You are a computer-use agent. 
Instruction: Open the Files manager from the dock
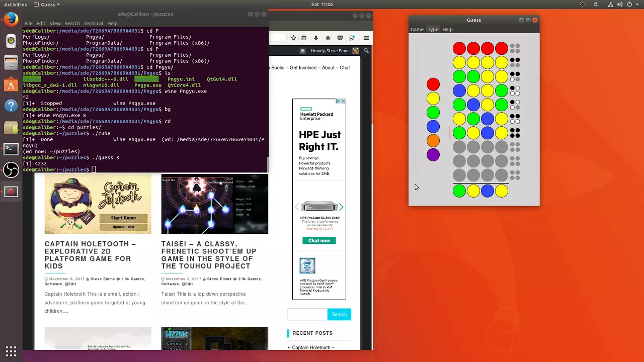[x=11, y=63]
